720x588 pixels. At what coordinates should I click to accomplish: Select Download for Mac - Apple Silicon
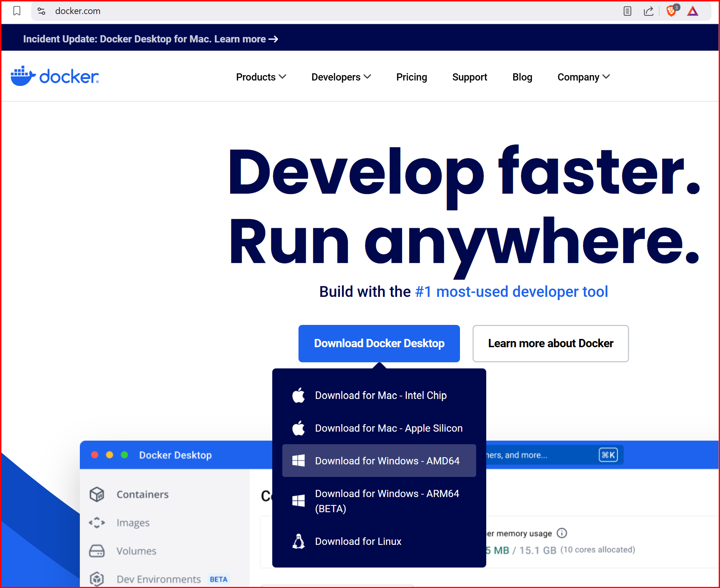[x=379, y=428]
